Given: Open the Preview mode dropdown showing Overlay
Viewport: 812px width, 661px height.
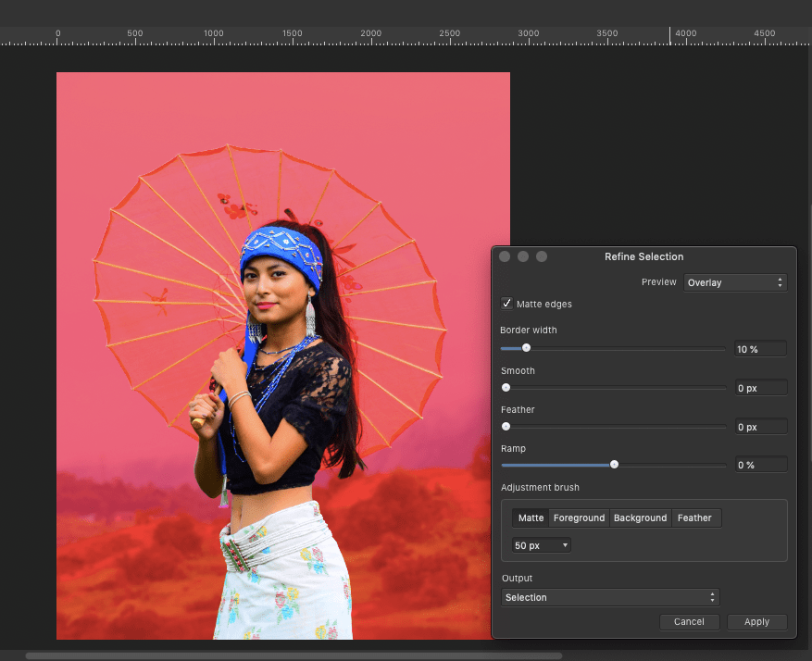Looking at the screenshot, I should click(x=735, y=282).
